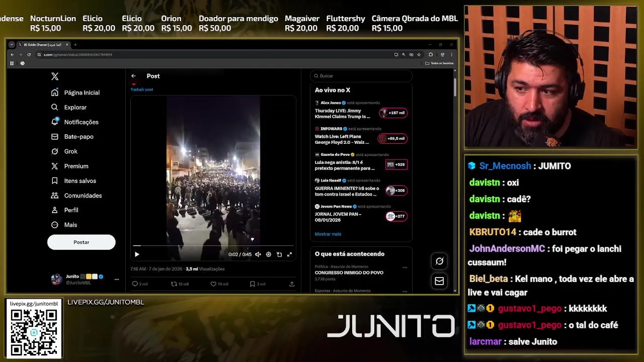Screen dimensions: 644x362
Task: Click the +529 viewers badge
Action: 396,164
